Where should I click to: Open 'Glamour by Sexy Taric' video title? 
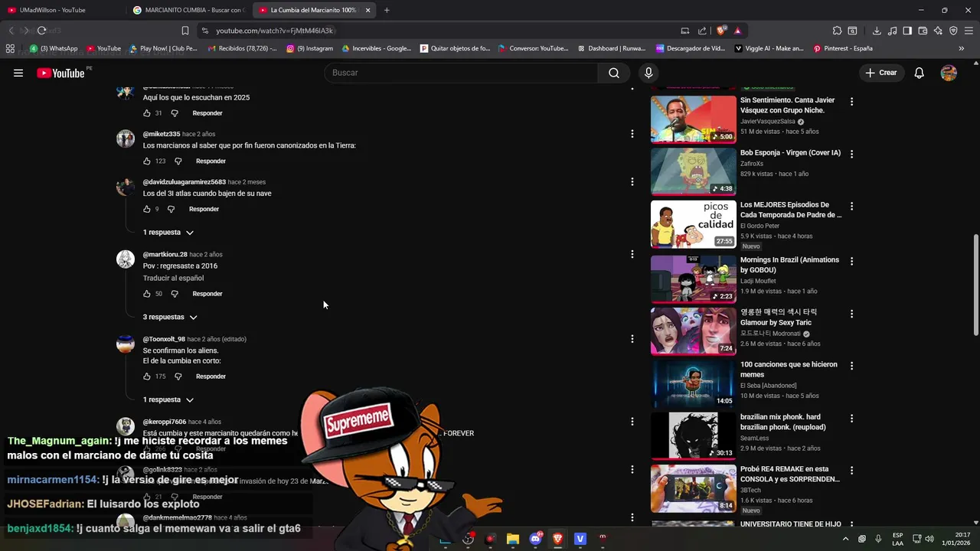point(779,318)
